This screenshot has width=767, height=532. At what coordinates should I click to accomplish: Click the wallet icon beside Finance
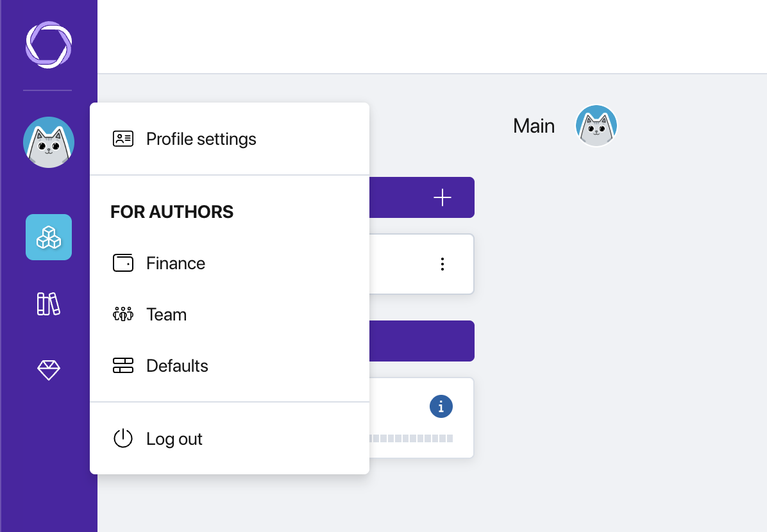coord(122,263)
